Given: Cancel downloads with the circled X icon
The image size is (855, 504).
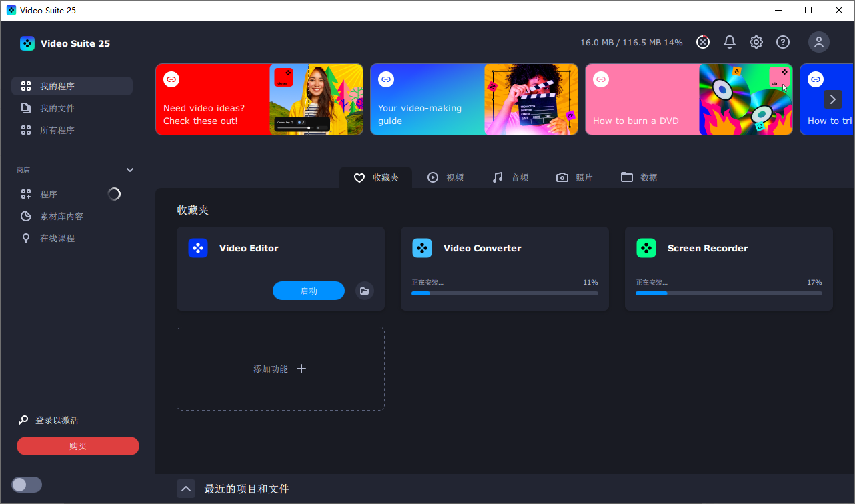Looking at the screenshot, I should pyautogui.click(x=703, y=42).
